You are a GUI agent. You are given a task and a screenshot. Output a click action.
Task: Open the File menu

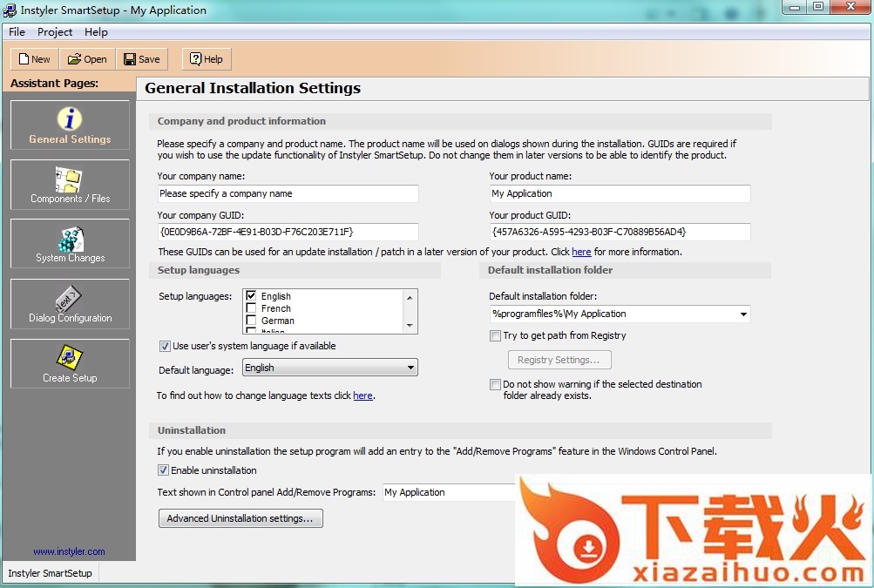point(17,31)
